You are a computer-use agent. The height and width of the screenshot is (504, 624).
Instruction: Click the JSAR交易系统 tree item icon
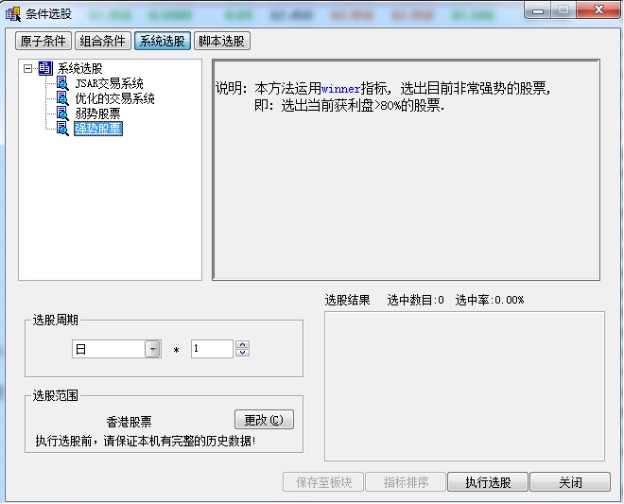click(63, 84)
